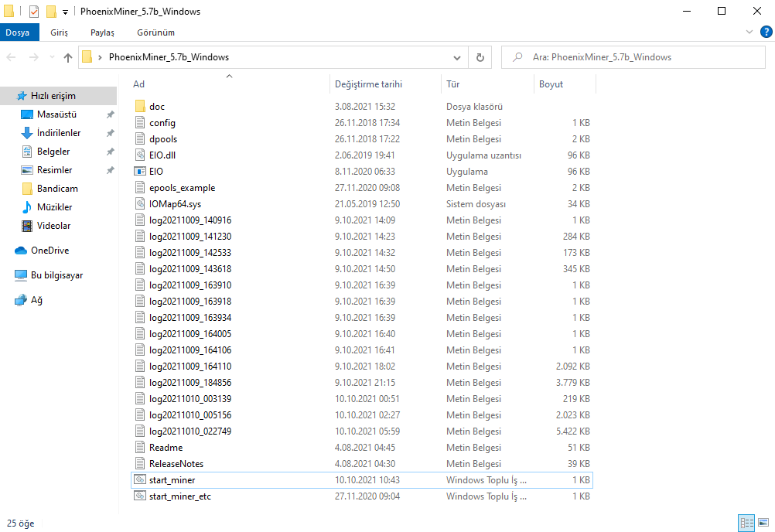Select log20211009_140916 file icon
This screenshot has width=775, height=532.
point(140,220)
